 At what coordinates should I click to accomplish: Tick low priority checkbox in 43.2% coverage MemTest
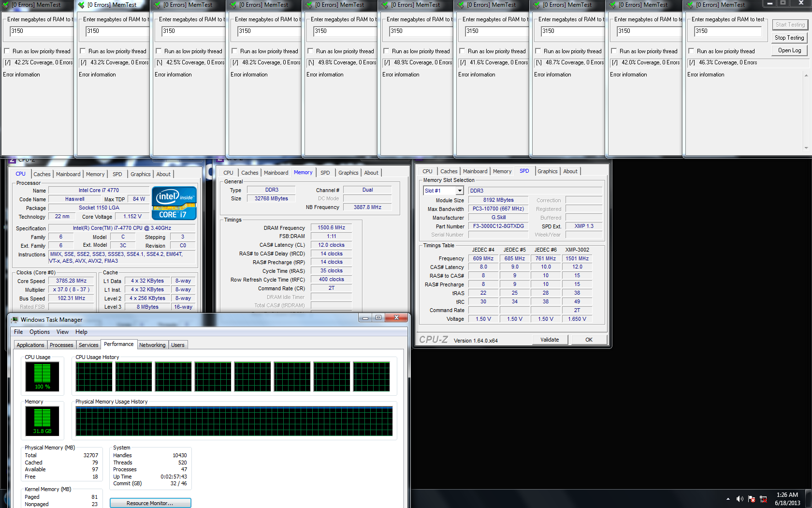pos(83,51)
